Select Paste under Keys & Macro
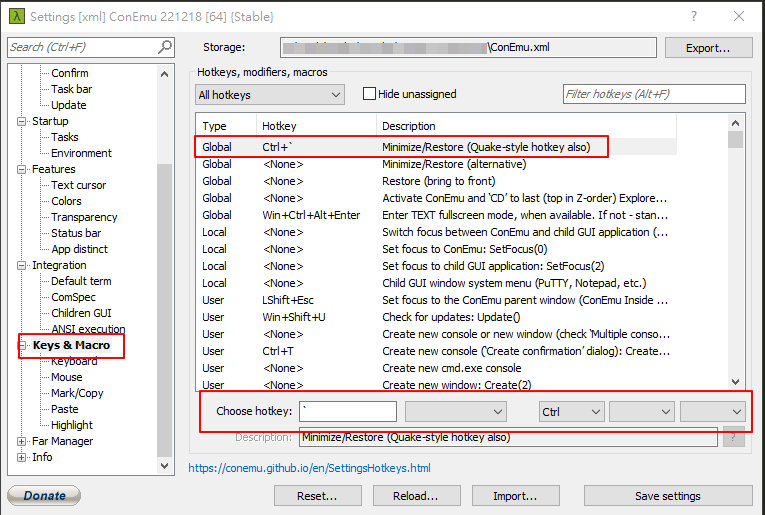Viewport: 765px width, 515px height. (x=64, y=409)
